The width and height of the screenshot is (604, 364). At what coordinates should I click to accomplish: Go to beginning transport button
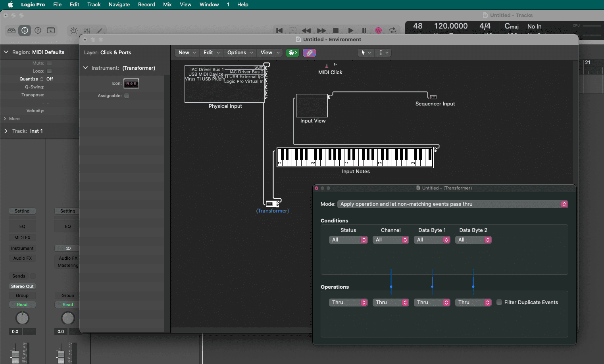pyautogui.click(x=279, y=31)
